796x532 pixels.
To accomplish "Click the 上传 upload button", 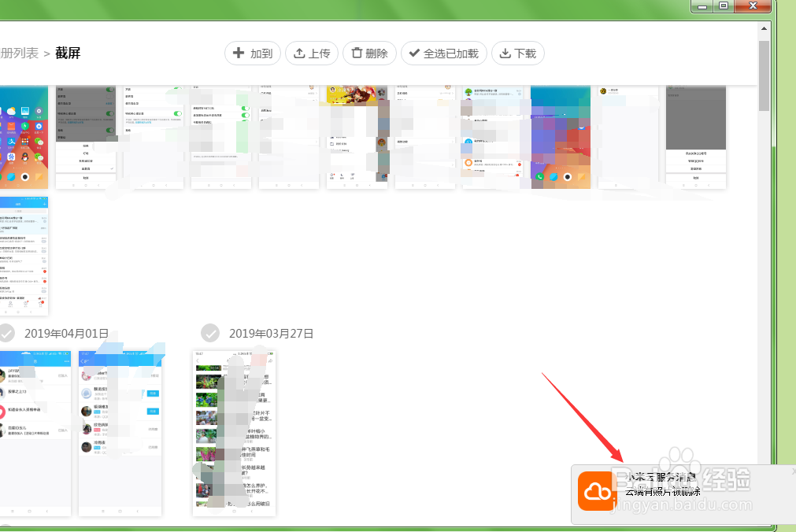I will 312,54.
